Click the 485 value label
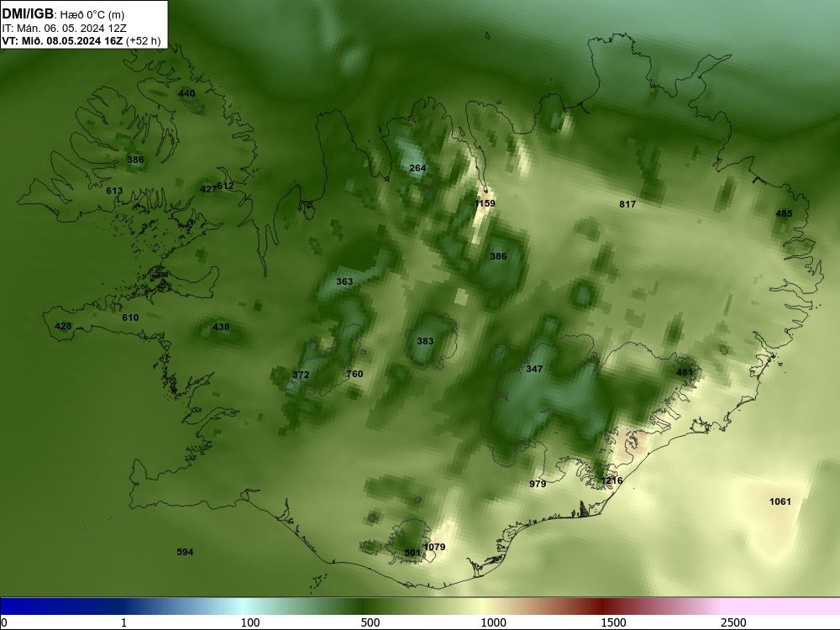840x630 pixels. [784, 213]
